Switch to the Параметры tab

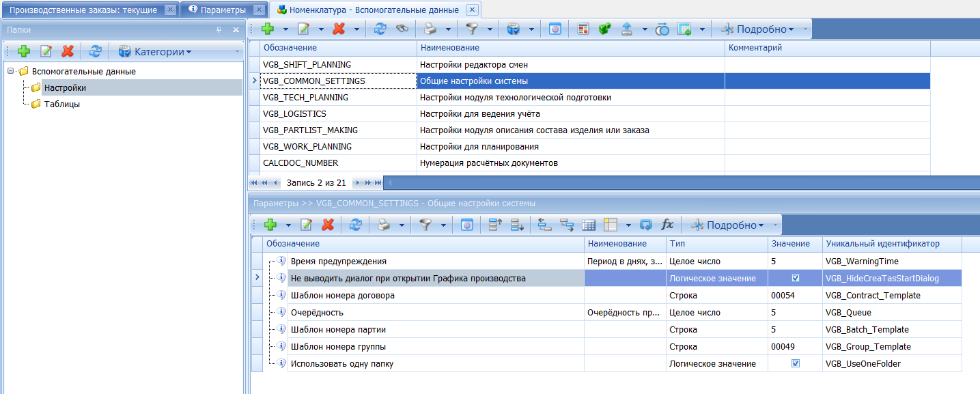click(x=222, y=10)
